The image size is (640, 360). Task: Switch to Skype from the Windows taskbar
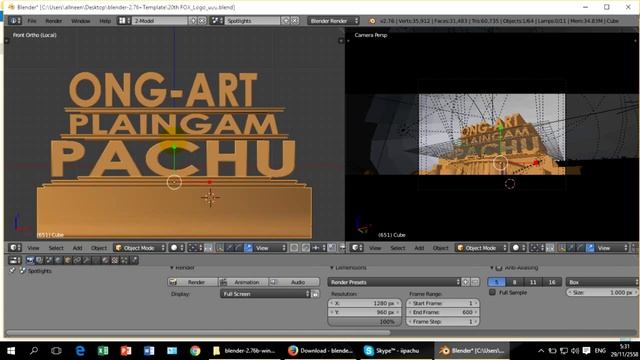coord(393,351)
